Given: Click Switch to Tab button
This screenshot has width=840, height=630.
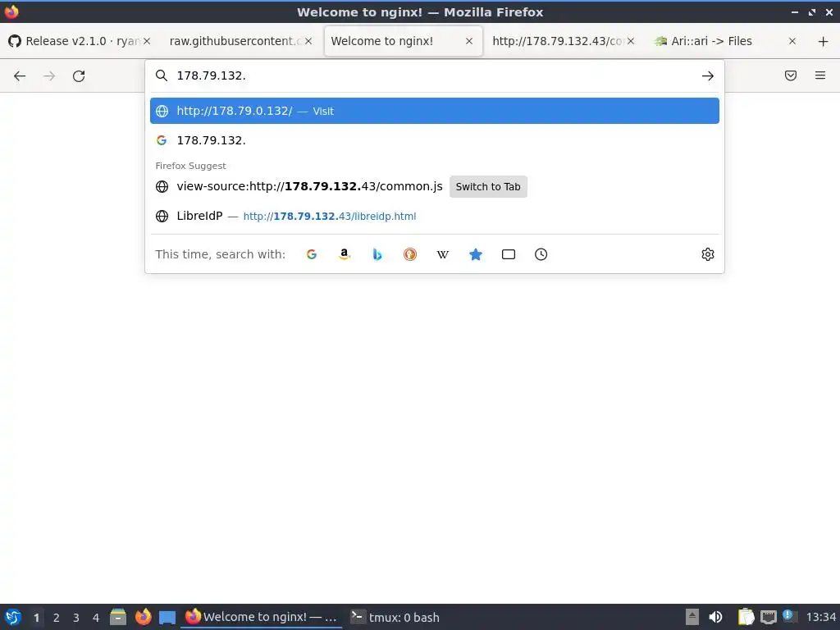Looking at the screenshot, I should click(488, 187).
